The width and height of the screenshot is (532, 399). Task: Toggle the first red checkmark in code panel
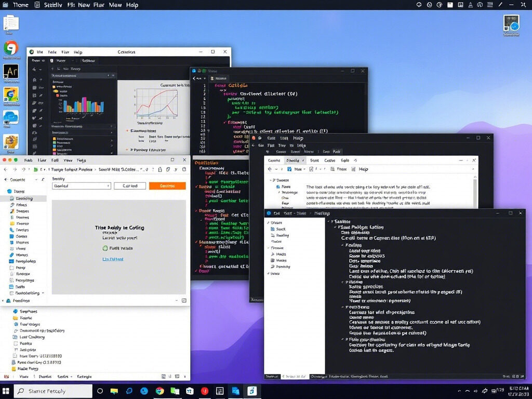(196, 187)
